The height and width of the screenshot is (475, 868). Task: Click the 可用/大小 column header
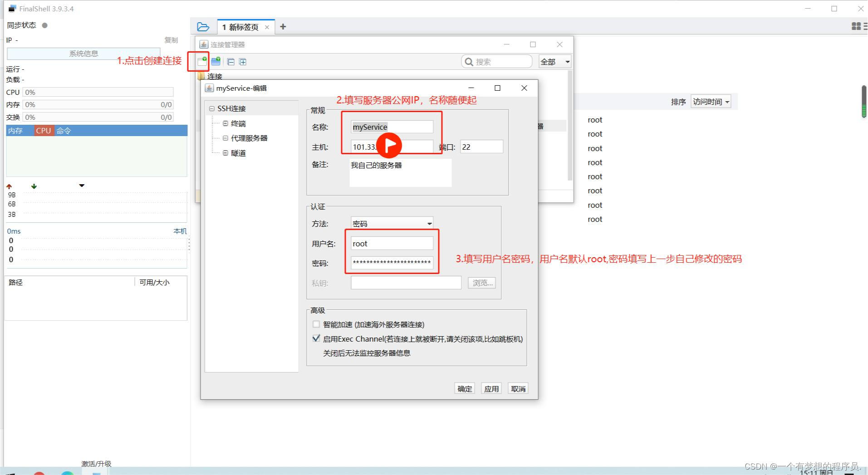click(154, 282)
